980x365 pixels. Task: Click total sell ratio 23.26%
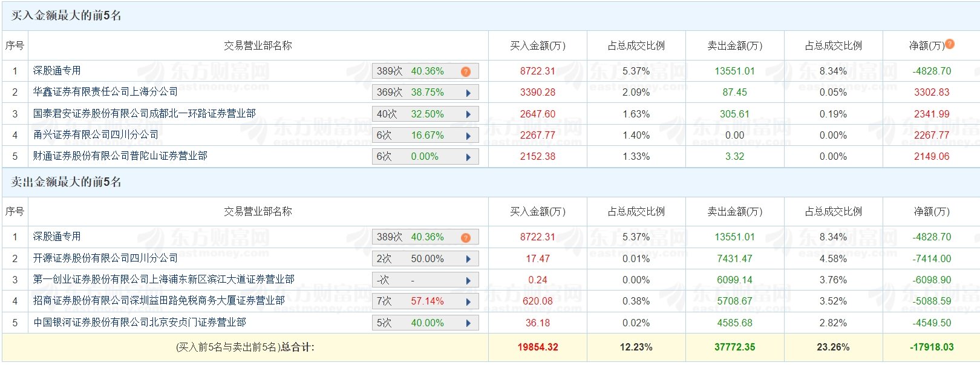tap(833, 347)
